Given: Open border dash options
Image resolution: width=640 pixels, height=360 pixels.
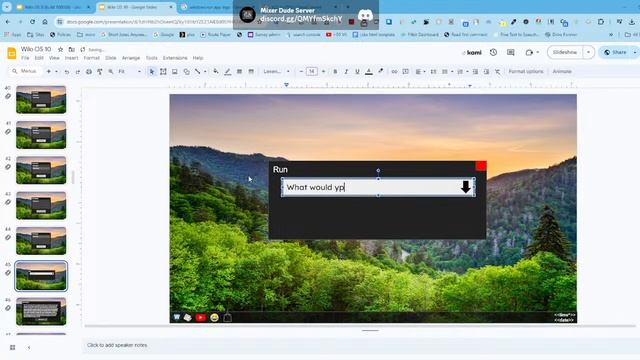Looking at the screenshot, I should [x=251, y=71].
